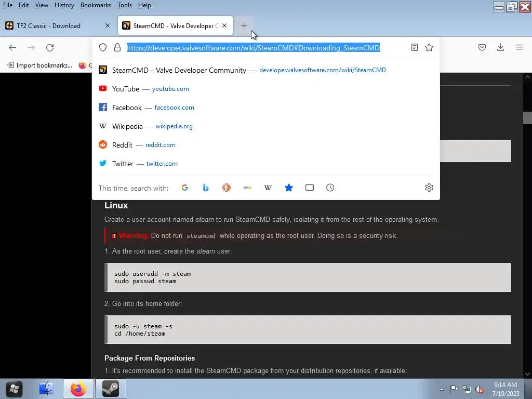Open the Firefox hamburger application menu
Image resolution: width=532 pixels, height=399 pixels.
[x=520, y=47]
